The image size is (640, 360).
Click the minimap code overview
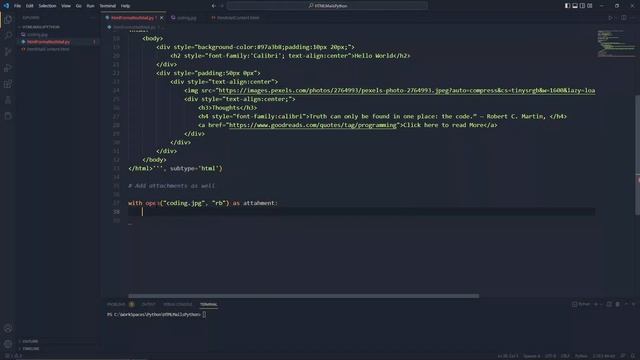[616, 43]
